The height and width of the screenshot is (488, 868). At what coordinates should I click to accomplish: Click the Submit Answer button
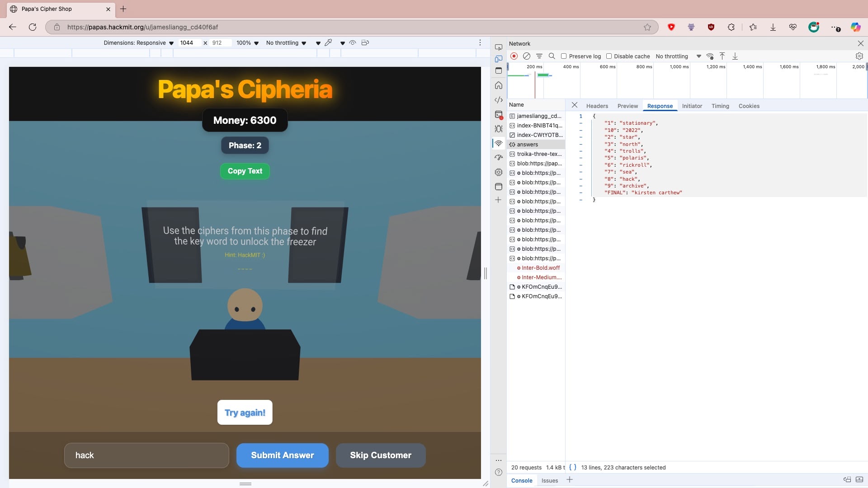click(283, 455)
